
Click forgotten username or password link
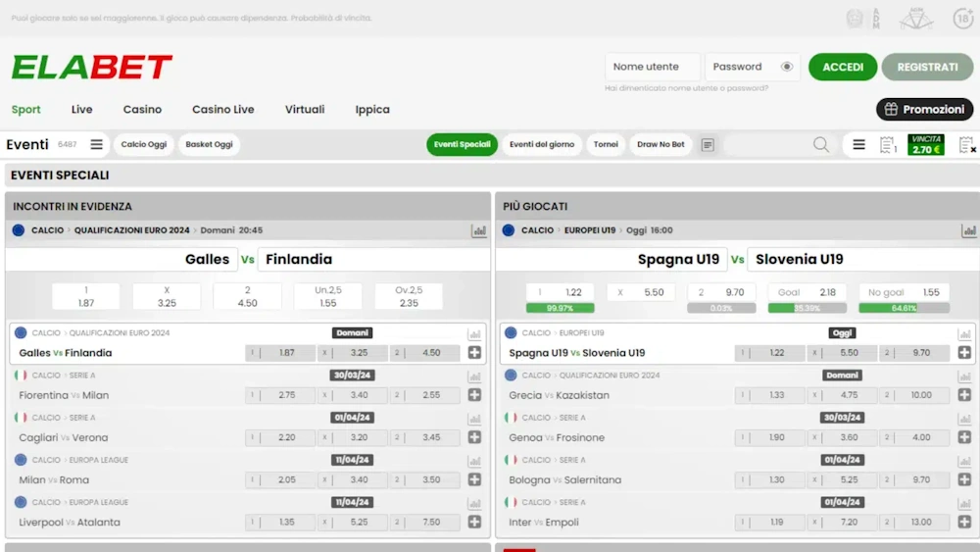coord(686,88)
